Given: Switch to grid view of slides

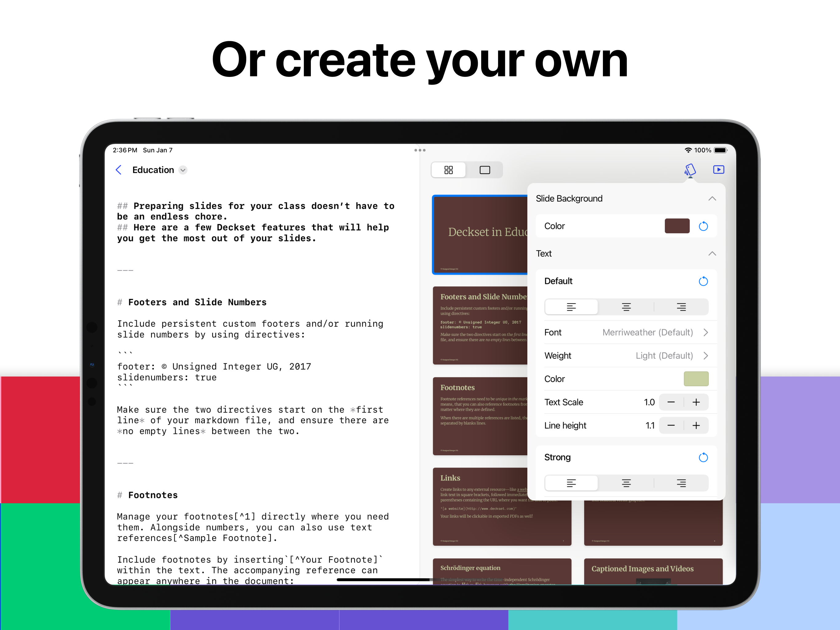Looking at the screenshot, I should coord(449,170).
